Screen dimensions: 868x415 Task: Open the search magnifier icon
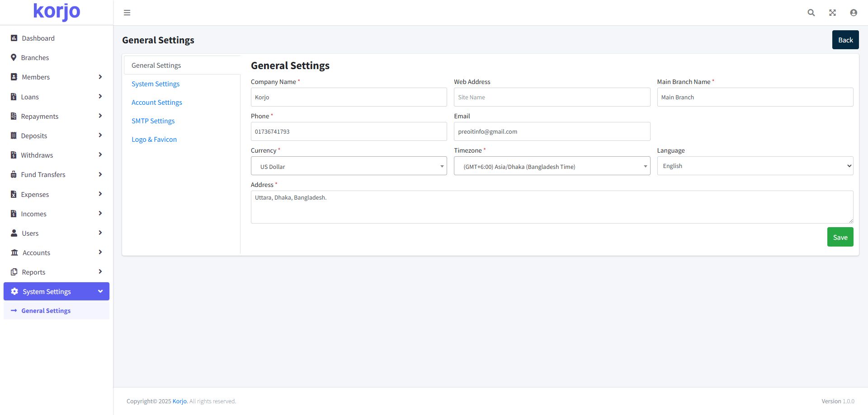pos(811,13)
